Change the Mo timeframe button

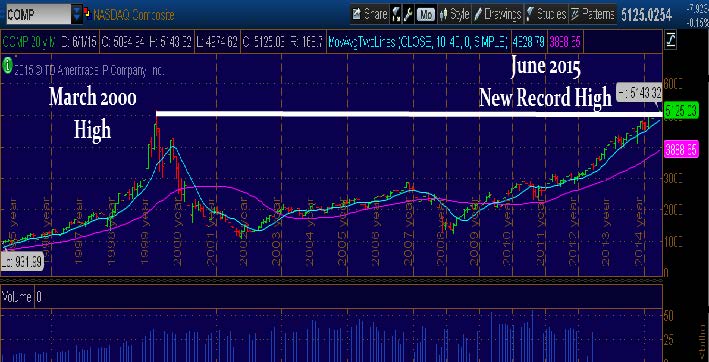425,14
